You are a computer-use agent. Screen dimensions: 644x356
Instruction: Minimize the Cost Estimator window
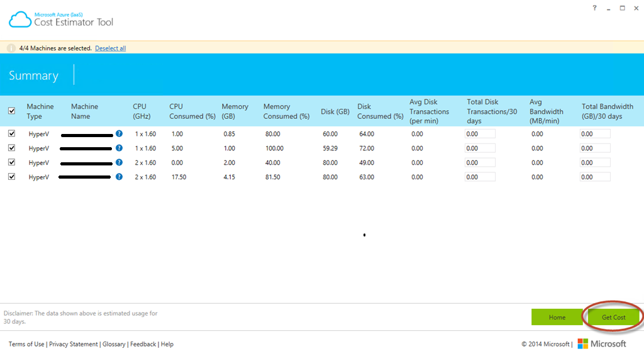point(608,9)
